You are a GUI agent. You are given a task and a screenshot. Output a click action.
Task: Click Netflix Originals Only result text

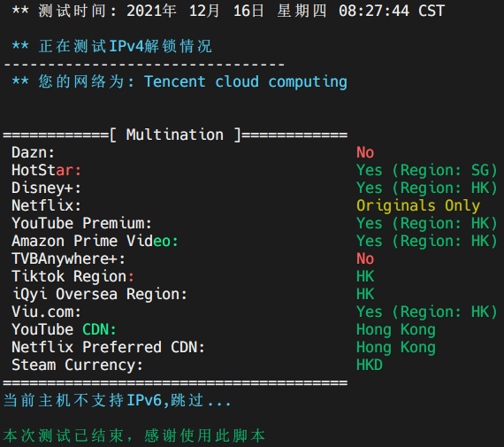coord(418,205)
